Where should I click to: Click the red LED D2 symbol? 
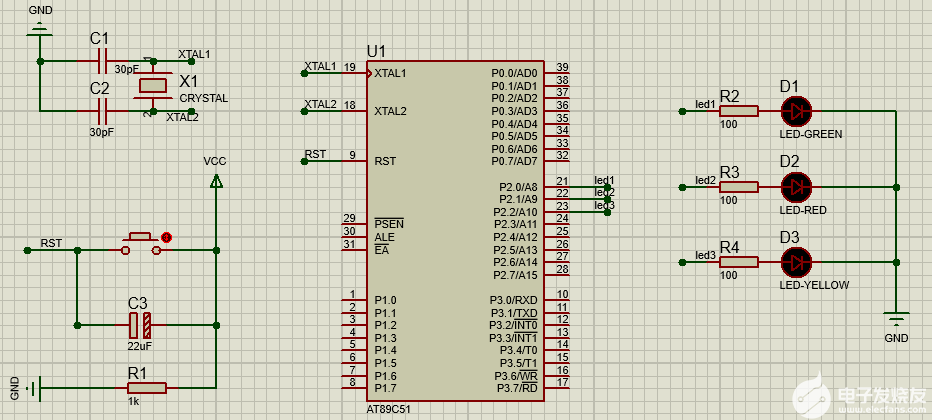797,186
